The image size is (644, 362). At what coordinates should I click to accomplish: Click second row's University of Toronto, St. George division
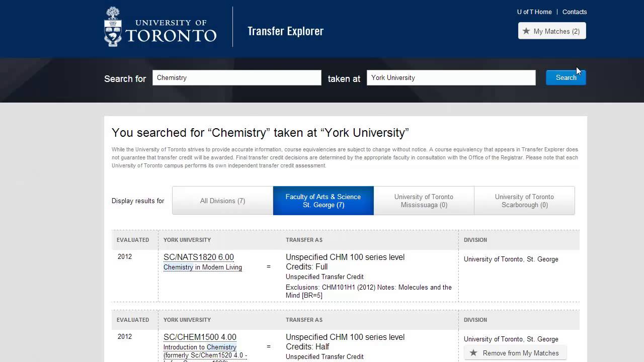click(x=511, y=339)
